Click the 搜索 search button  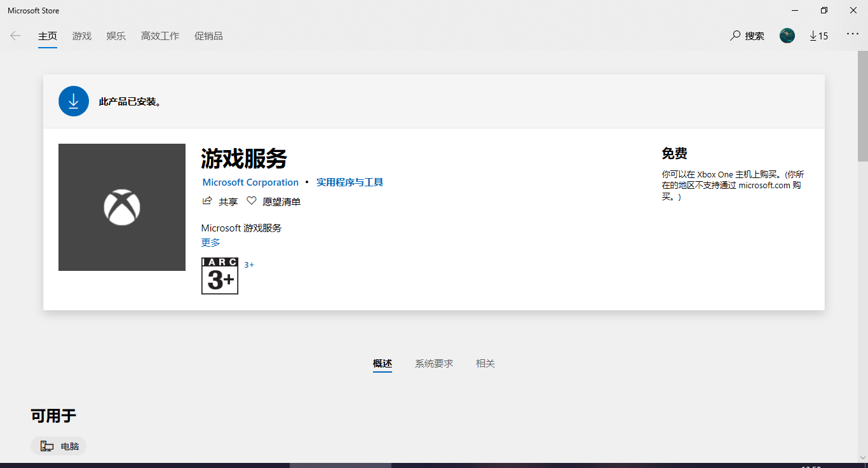click(x=747, y=36)
